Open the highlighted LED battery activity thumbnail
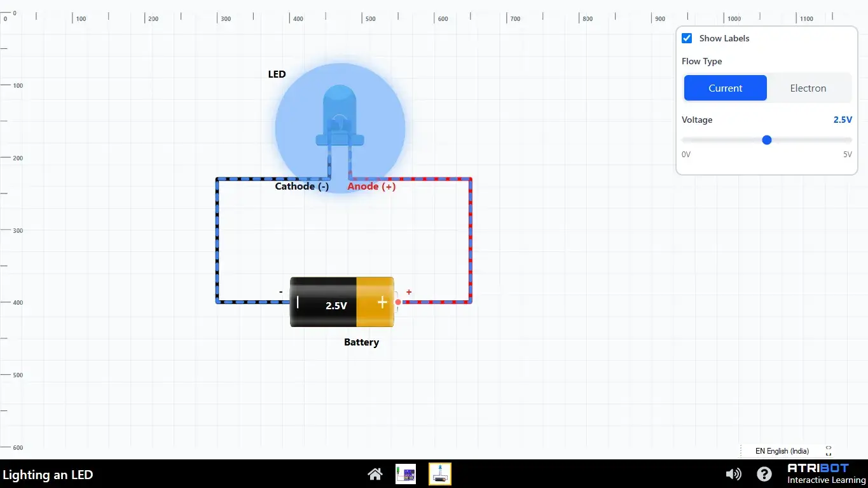This screenshot has width=868, height=488. tap(440, 474)
